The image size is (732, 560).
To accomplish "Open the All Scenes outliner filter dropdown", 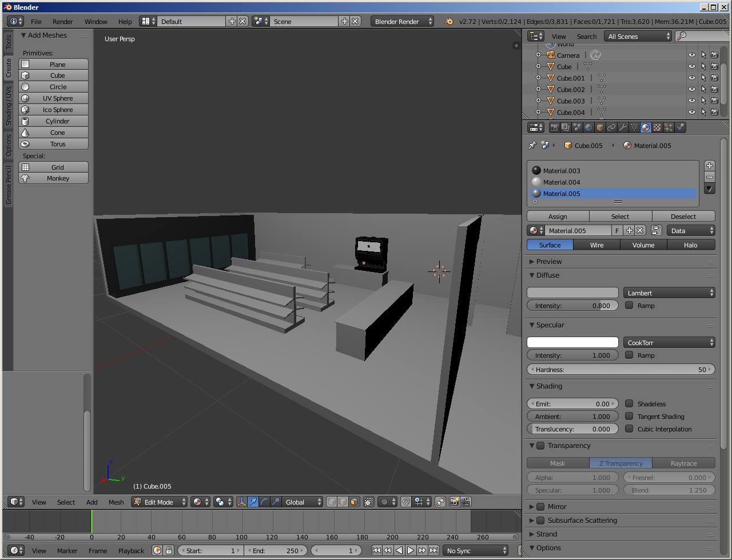I will (638, 36).
